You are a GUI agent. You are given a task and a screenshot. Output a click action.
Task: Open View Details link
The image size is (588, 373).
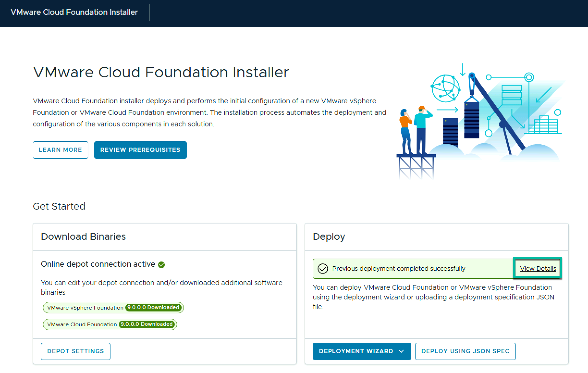538,268
